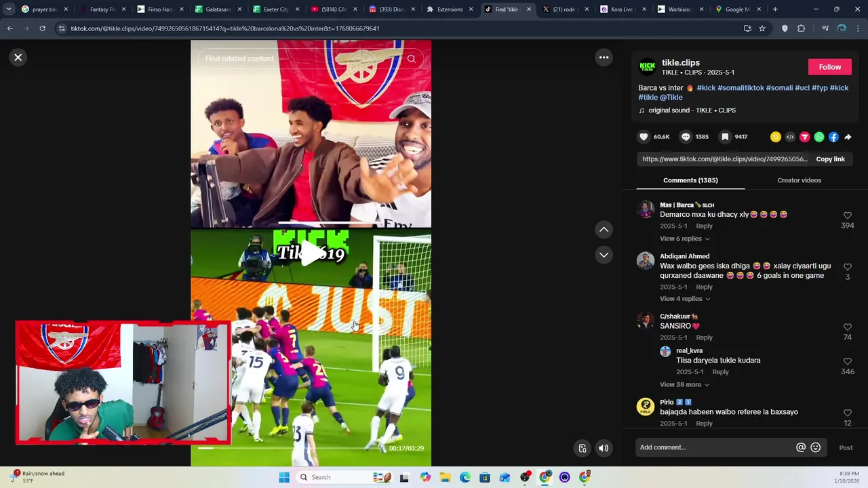
Task: Reload the page in Chrome
Action: pyautogui.click(x=42, y=28)
